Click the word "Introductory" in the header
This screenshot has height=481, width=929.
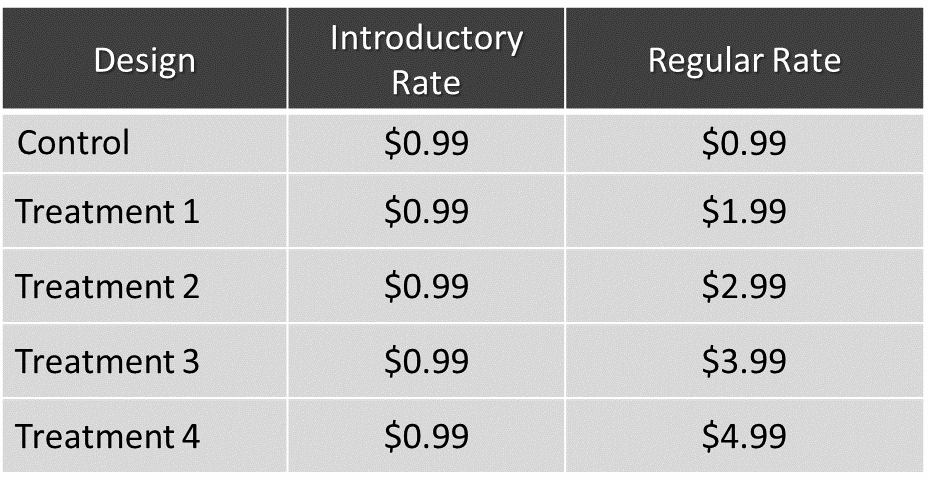426,39
